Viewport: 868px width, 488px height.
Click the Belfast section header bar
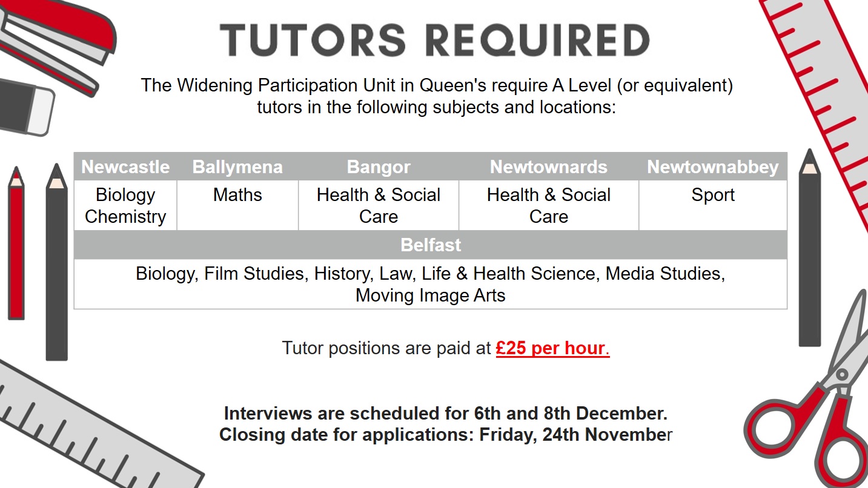(x=431, y=245)
